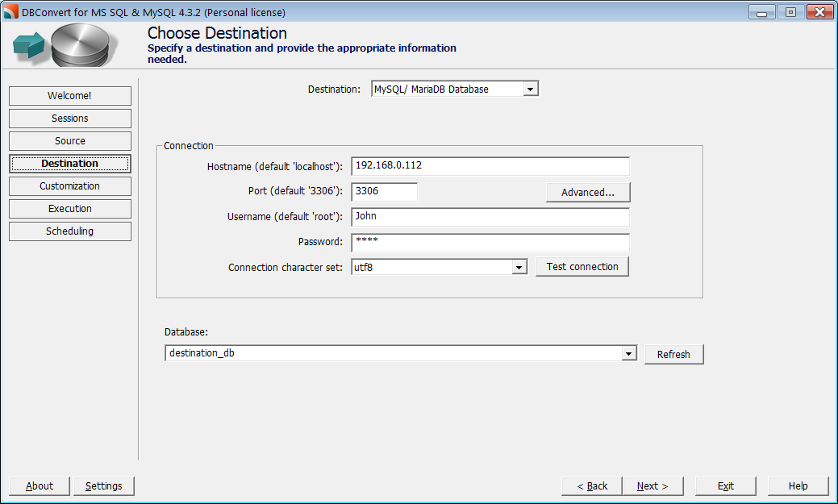Maximize the DBConvert window
838x504 pixels.
coord(790,12)
